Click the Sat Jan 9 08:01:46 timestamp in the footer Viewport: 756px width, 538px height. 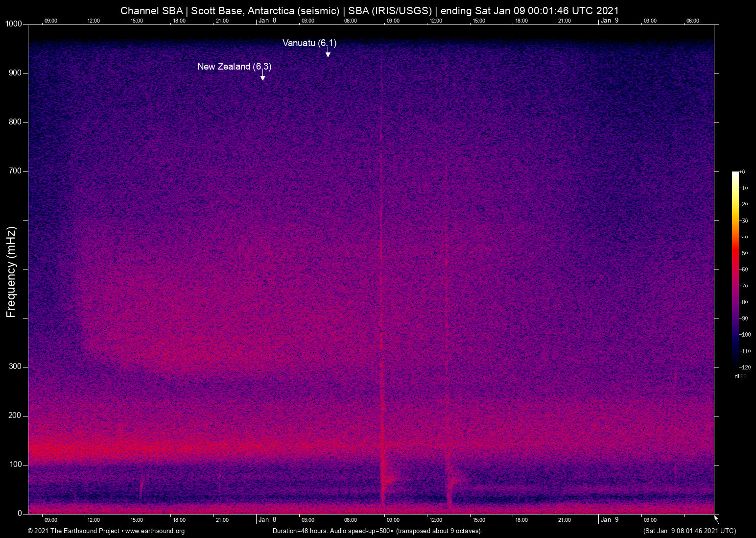point(689,531)
